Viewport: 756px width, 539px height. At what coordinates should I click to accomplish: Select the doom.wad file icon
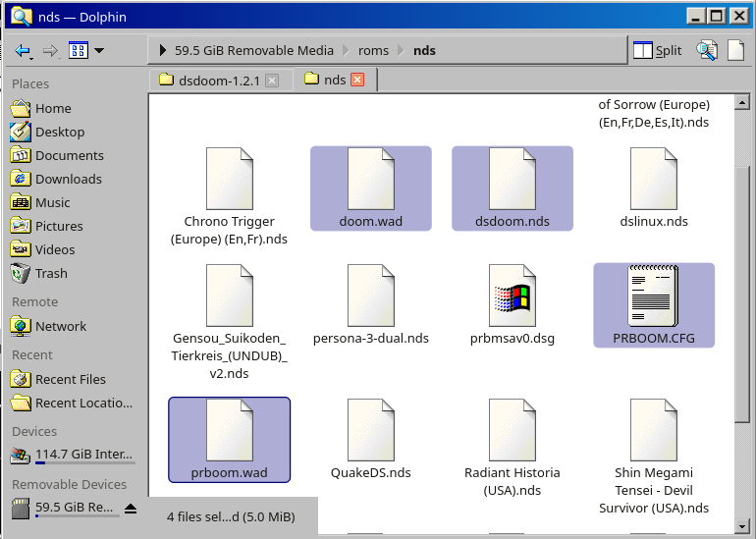click(x=371, y=179)
